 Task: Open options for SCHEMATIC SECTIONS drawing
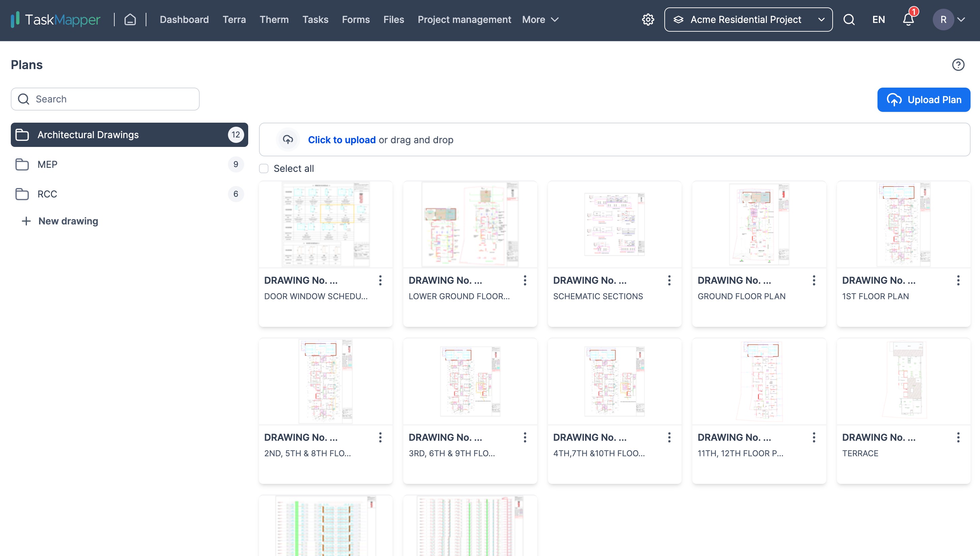pyautogui.click(x=669, y=280)
